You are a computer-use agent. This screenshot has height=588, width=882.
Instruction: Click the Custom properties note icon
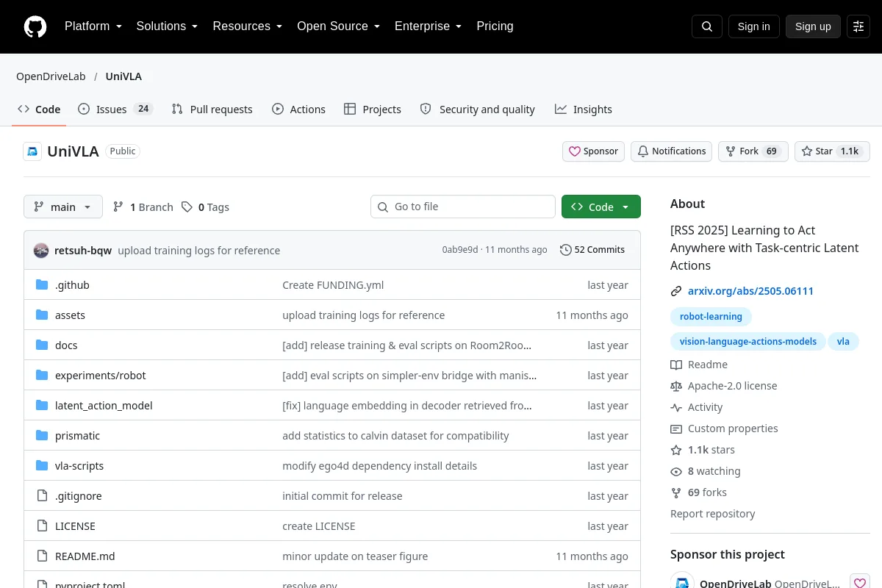(676, 429)
